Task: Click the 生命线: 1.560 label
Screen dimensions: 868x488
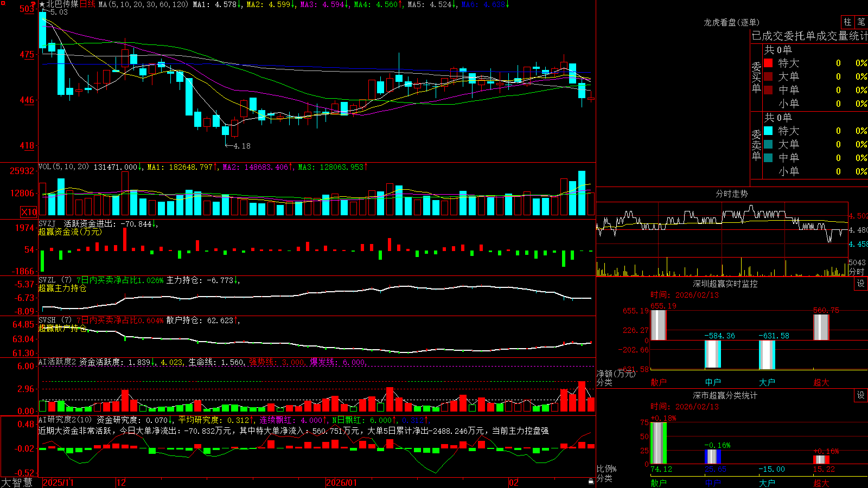Action: (x=216, y=362)
